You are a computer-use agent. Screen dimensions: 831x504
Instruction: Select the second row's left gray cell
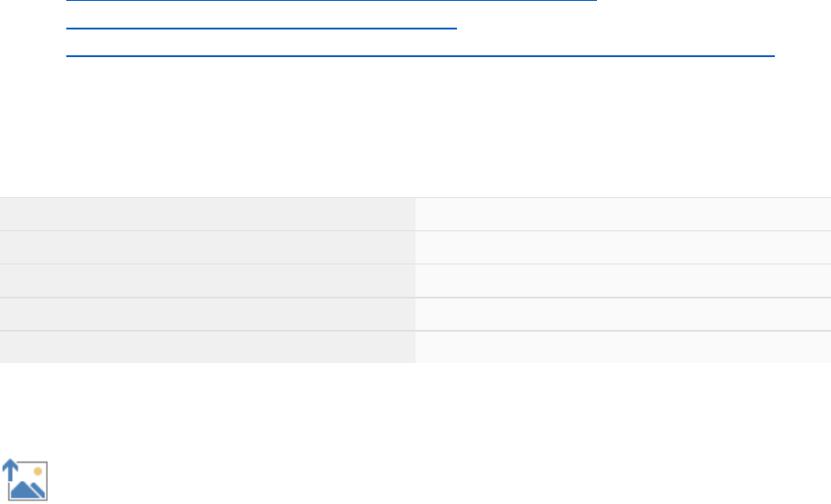click(207, 247)
